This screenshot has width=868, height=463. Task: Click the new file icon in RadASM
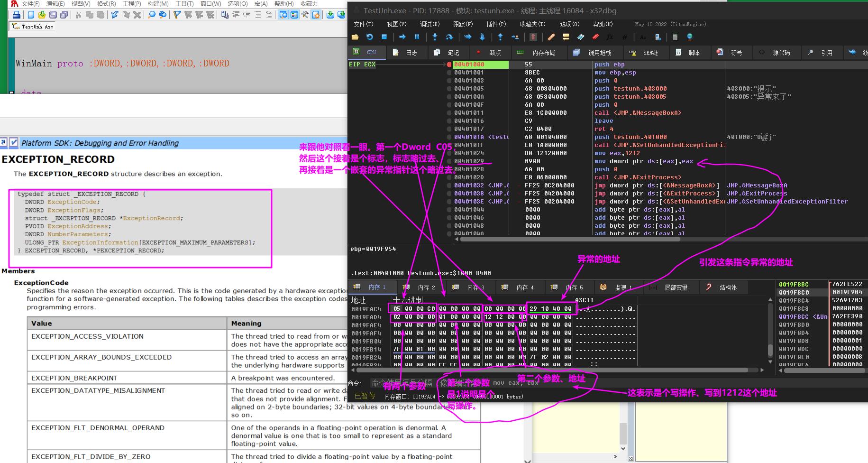[31, 15]
